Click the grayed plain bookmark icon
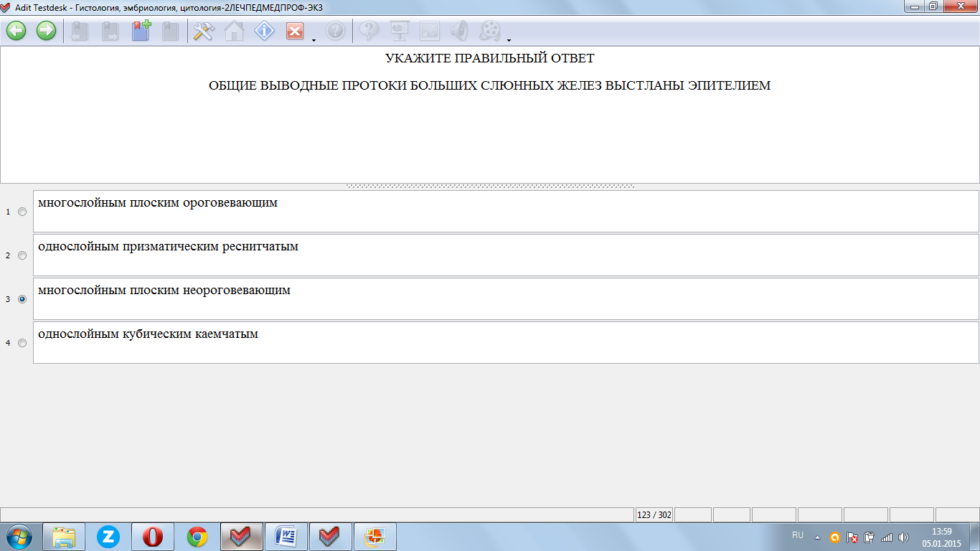980x551 pixels. (170, 31)
